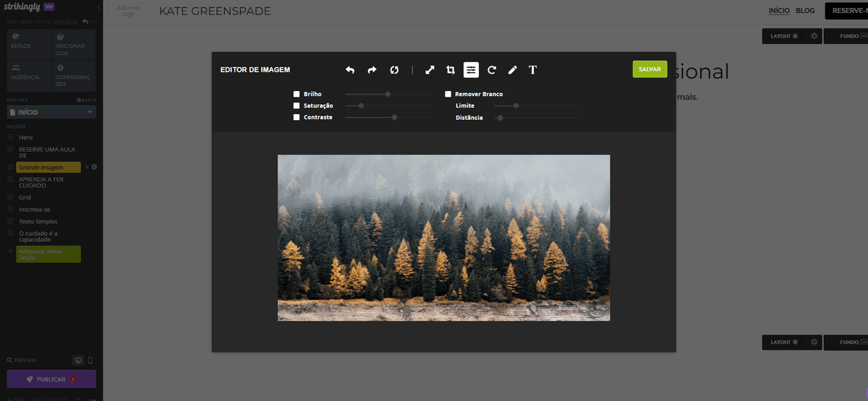This screenshot has width=868, height=401.
Task: Enable the Contraste checkbox
Action: 297,117
